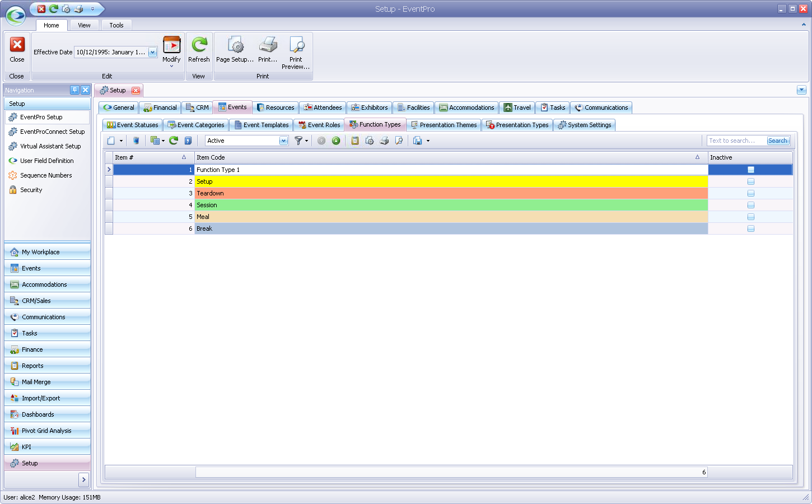Click the red close icon in quick access bar
The width and height of the screenshot is (812, 504).
[x=41, y=8]
